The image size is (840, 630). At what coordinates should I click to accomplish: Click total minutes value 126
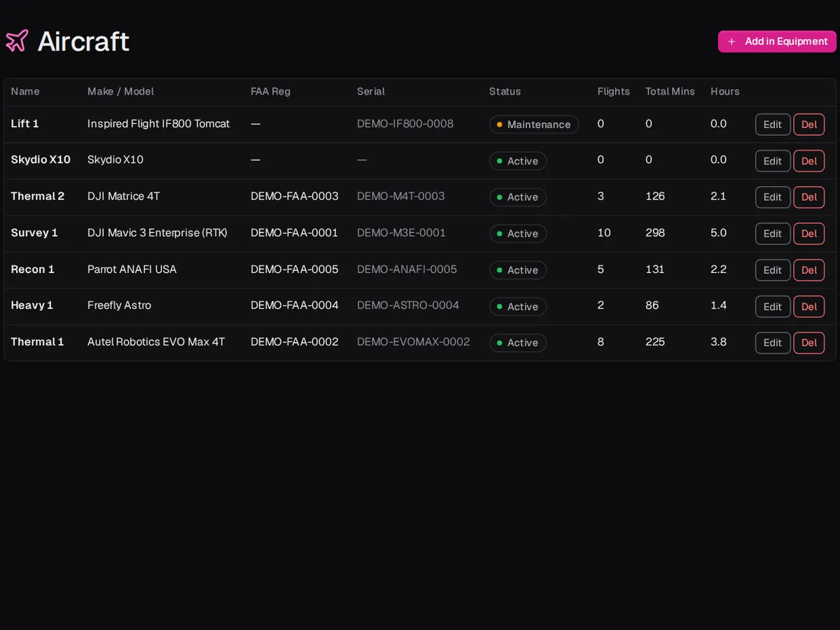tap(655, 197)
